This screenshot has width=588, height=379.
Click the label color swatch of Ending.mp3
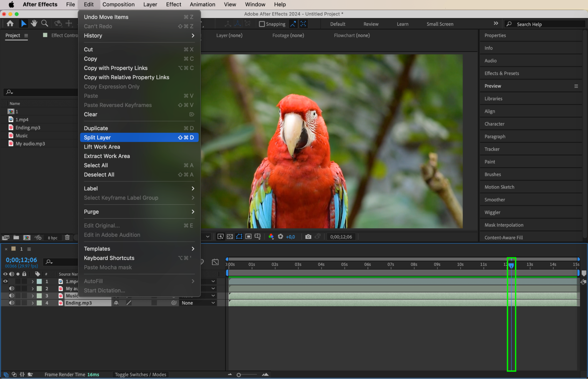(39, 303)
